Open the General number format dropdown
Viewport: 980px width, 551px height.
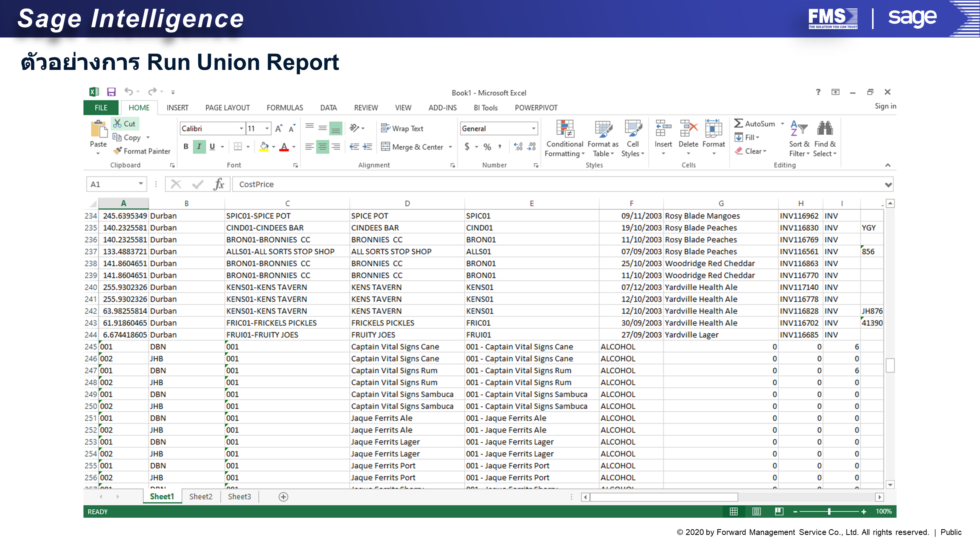(x=533, y=128)
